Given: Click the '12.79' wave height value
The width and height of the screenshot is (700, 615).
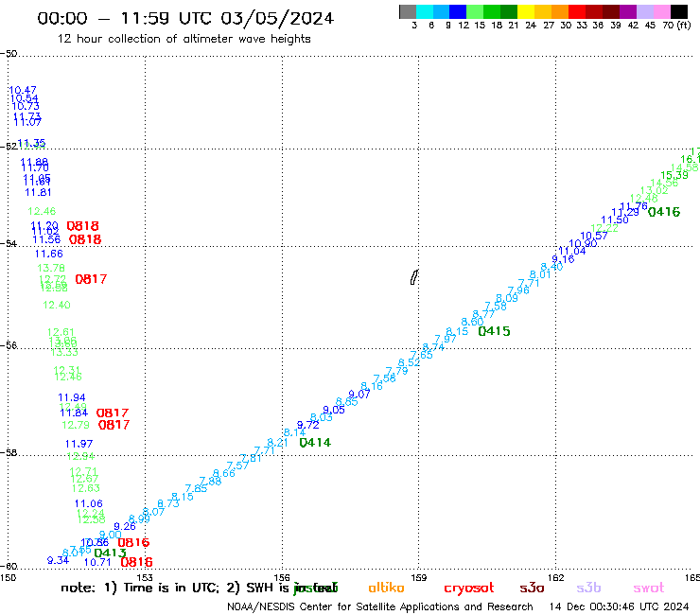Looking at the screenshot, I should click(x=76, y=425).
